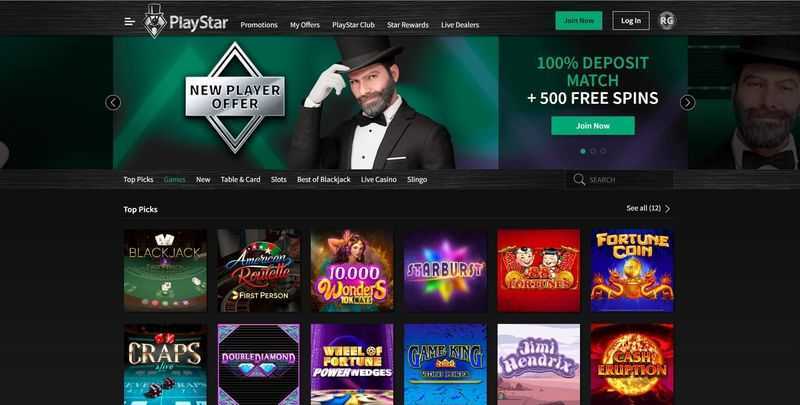Expand See all (12) Top Picks
Image resolution: width=800 pixels, height=405 pixels.
[x=648, y=208]
